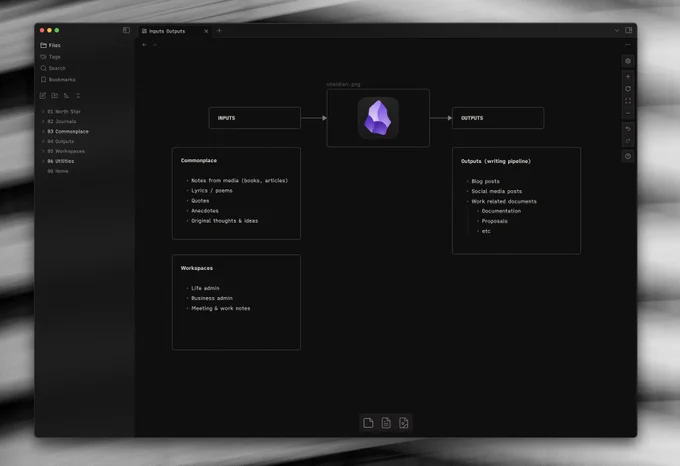The height and width of the screenshot is (466, 680).
Task: Open a new tab with plus icon
Action: tap(219, 30)
